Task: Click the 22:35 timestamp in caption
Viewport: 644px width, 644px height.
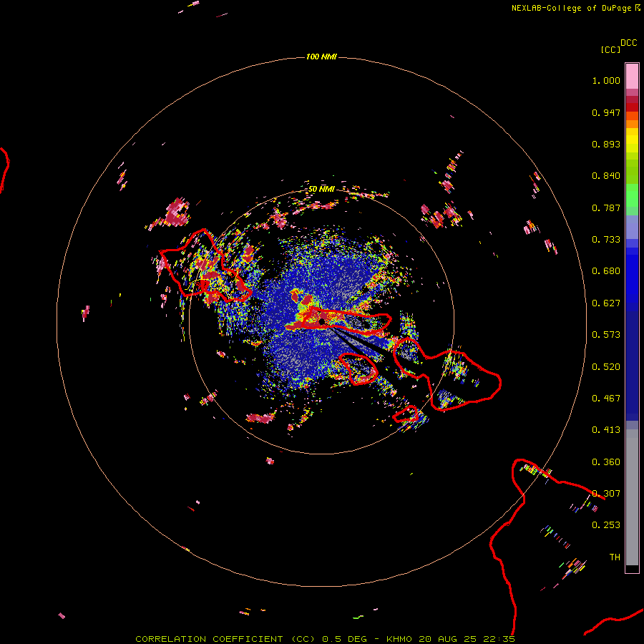Action: 500,639
